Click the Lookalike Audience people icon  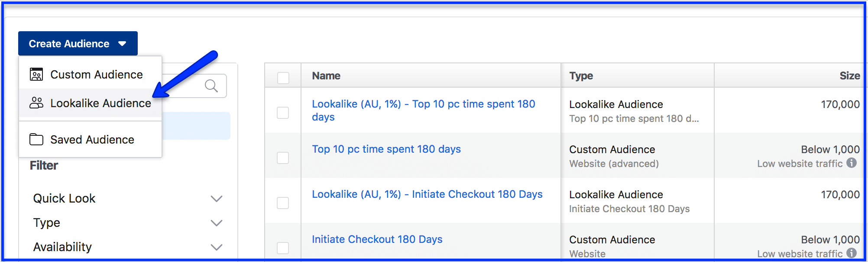[36, 103]
